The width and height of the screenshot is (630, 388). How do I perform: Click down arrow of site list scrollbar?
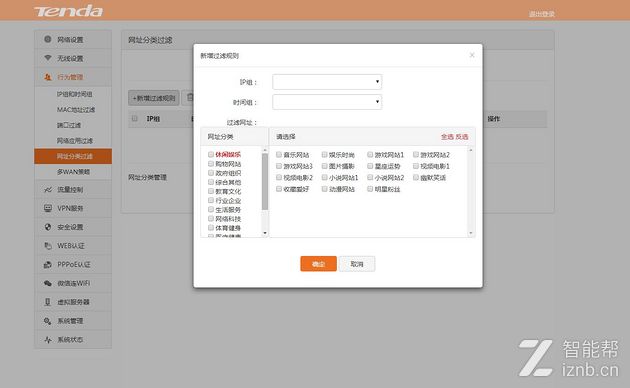click(x=471, y=233)
